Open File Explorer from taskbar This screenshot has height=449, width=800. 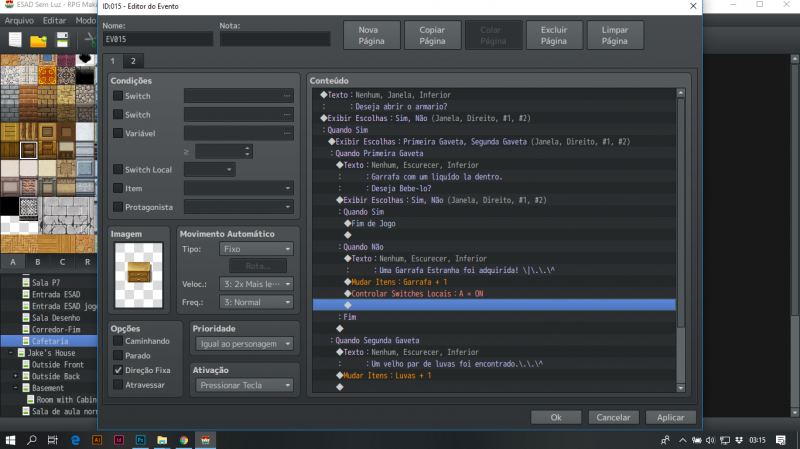tap(162, 440)
